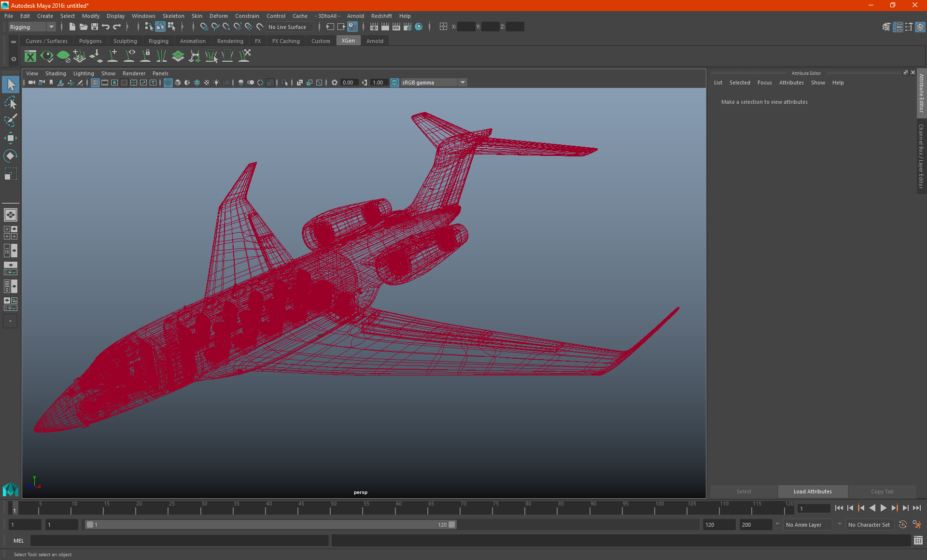Click the Copy Tab button

coord(882,491)
